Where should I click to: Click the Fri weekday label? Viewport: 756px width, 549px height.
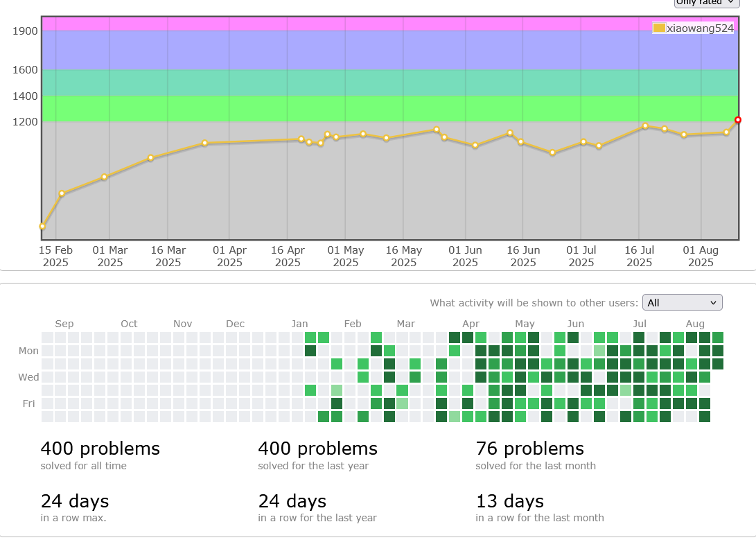(x=28, y=403)
